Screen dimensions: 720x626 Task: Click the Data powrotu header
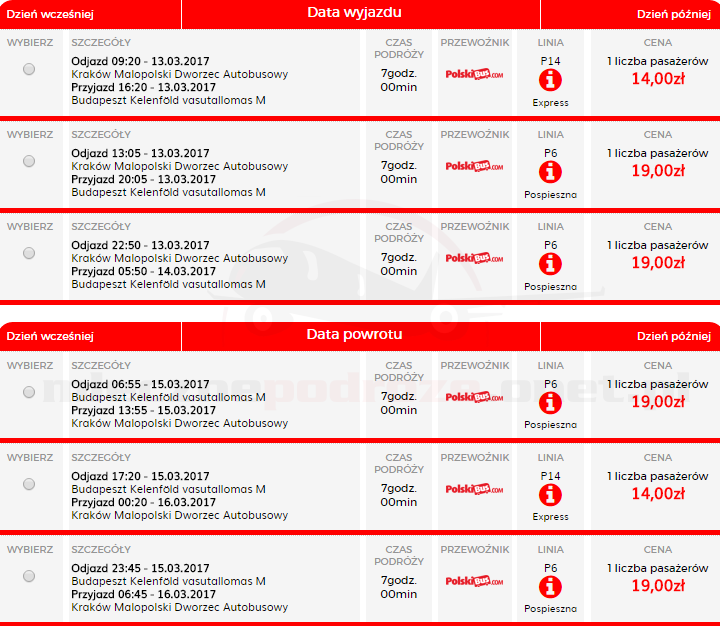[x=354, y=334]
